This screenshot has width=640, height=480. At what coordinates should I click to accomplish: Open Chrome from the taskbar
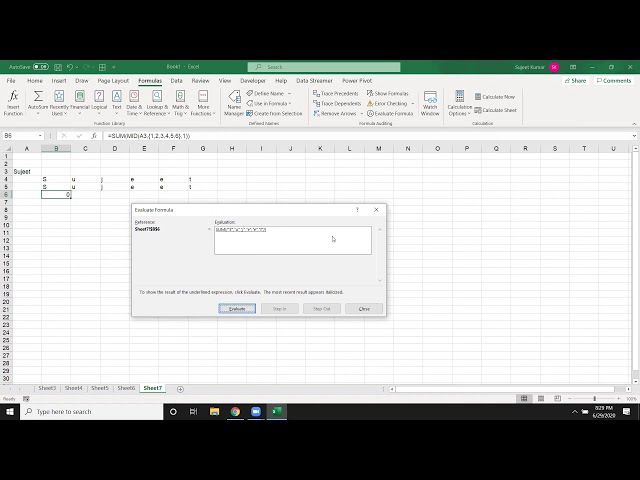click(x=235, y=411)
